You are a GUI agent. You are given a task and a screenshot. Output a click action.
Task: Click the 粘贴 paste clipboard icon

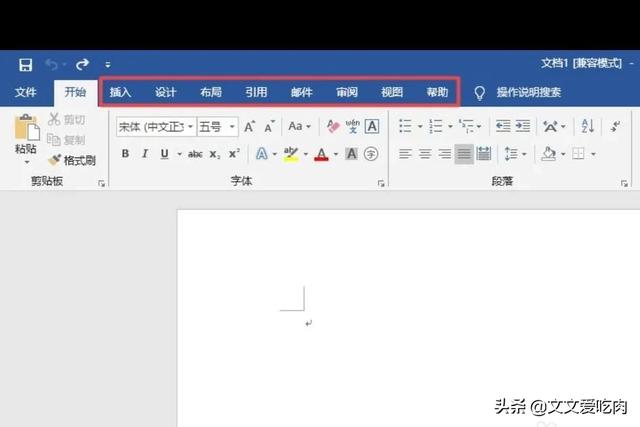pyautogui.click(x=27, y=127)
